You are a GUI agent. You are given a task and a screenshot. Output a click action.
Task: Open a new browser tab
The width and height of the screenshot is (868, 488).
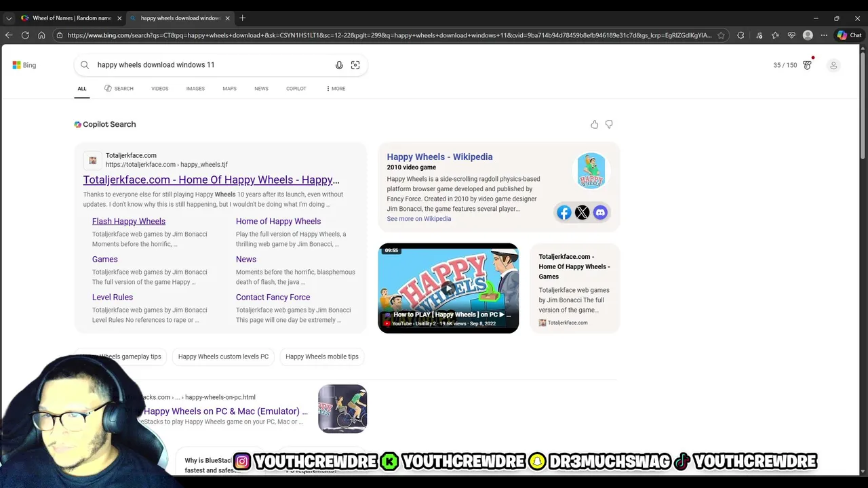(242, 18)
